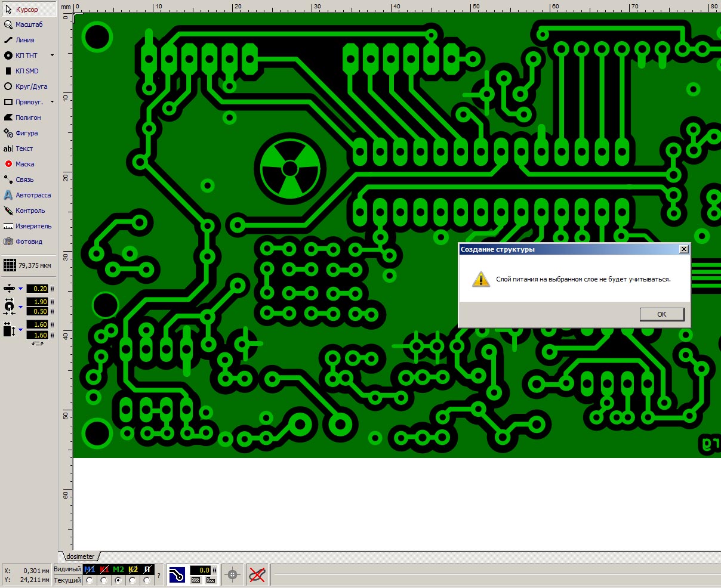The width and height of the screenshot is (721, 588).
Task: Click the upper SMD 1.60 width field
Action: coord(37,324)
